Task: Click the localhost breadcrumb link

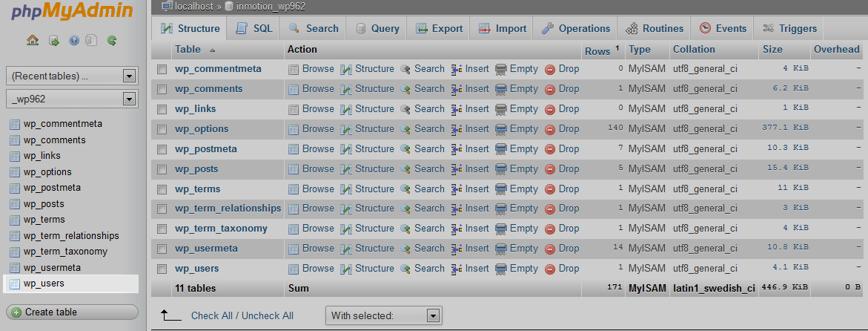Action: click(x=193, y=7)
